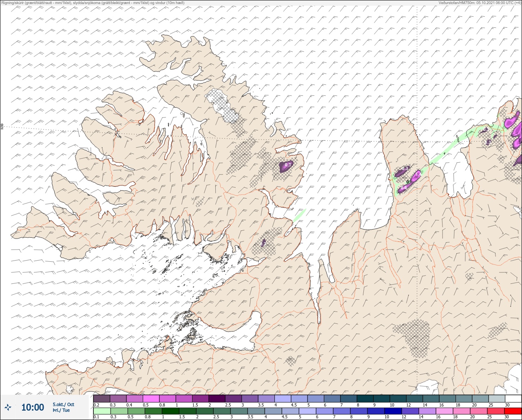Screen dimensions: 522x420
Task: Select the 10:00 forecast time display
Action: point(33,407)
